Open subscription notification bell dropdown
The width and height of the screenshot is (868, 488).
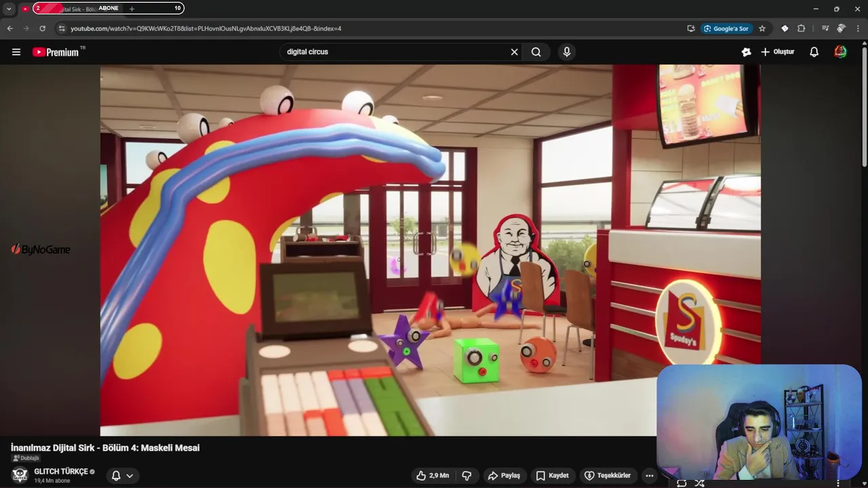(x=122, y=476)
